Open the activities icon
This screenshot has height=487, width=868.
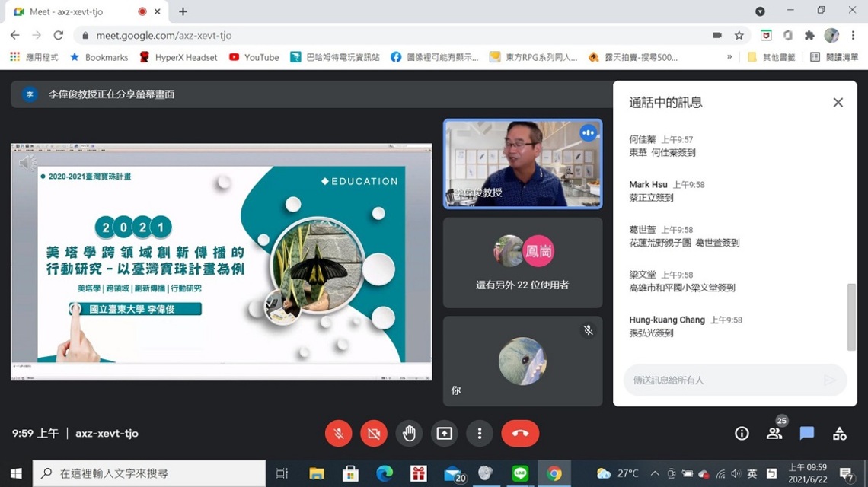[839, 433]
